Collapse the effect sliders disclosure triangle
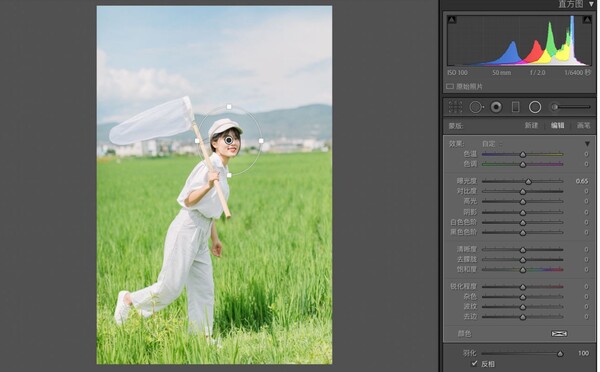 (x=587, y=144)
